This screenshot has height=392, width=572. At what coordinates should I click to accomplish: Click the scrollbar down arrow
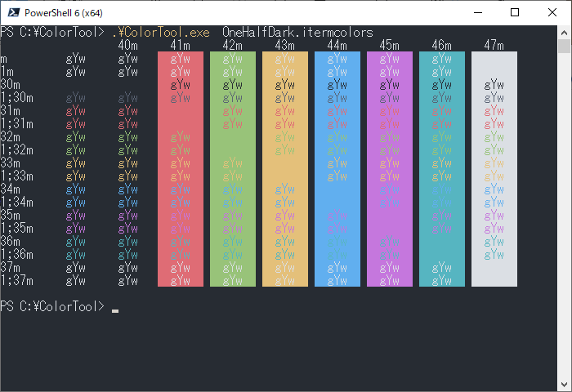click(x=565, y=385)
